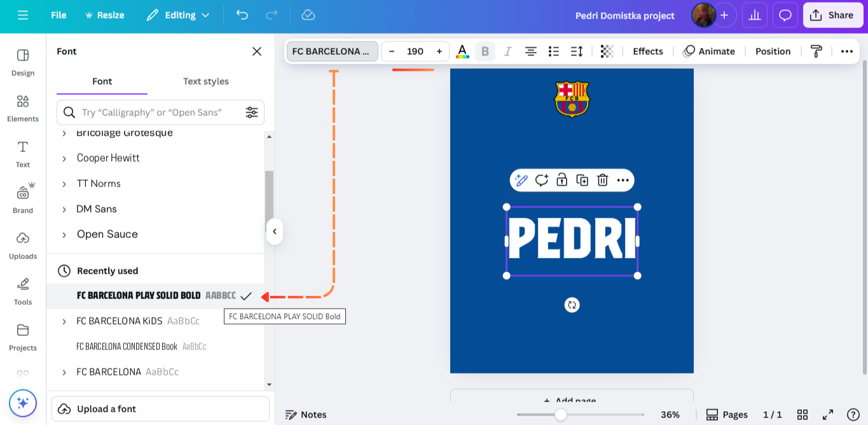Open Magic Write pencil on floating toolbar
The width and height of the screenshot is (868, 425).
(x=521, y=180)
